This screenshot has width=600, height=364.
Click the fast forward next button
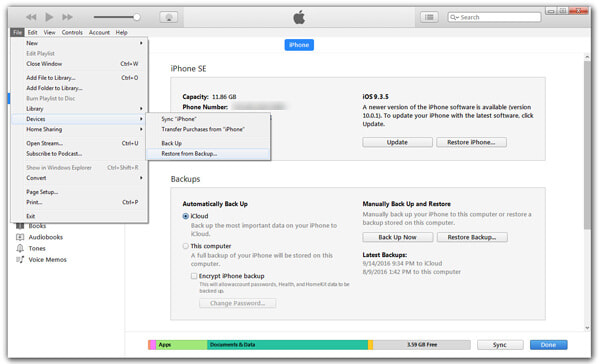(67, 17)
